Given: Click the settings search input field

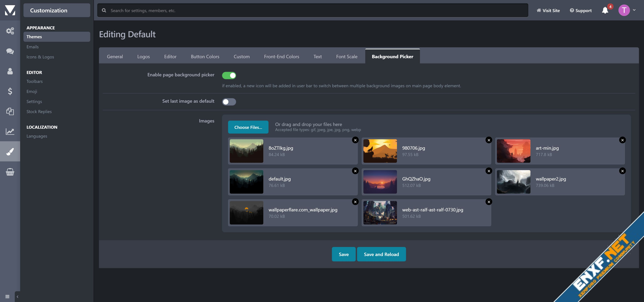Looking at the screenshot, I should click(x=312, y=11).
